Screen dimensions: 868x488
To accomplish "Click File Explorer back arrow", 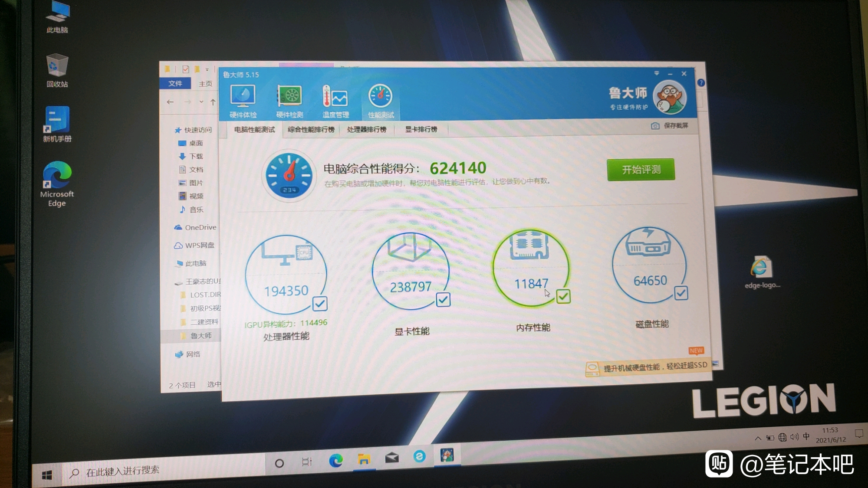I will click(x=170, y=102).
